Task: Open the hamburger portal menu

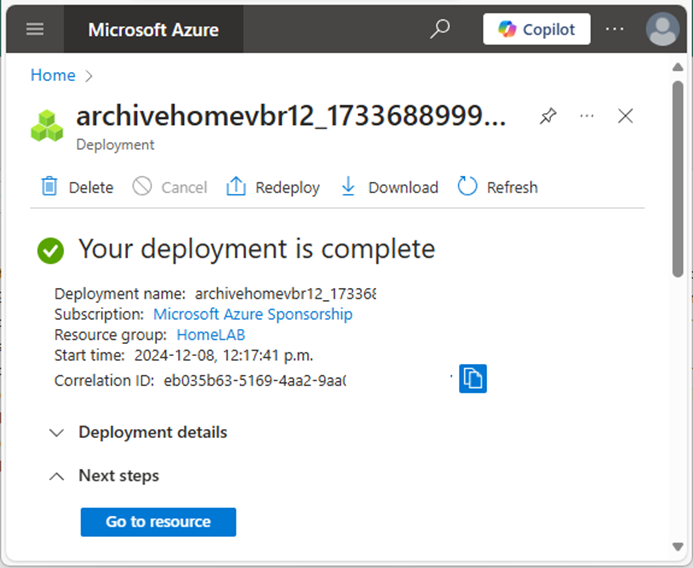Action: tap(35, 29)
